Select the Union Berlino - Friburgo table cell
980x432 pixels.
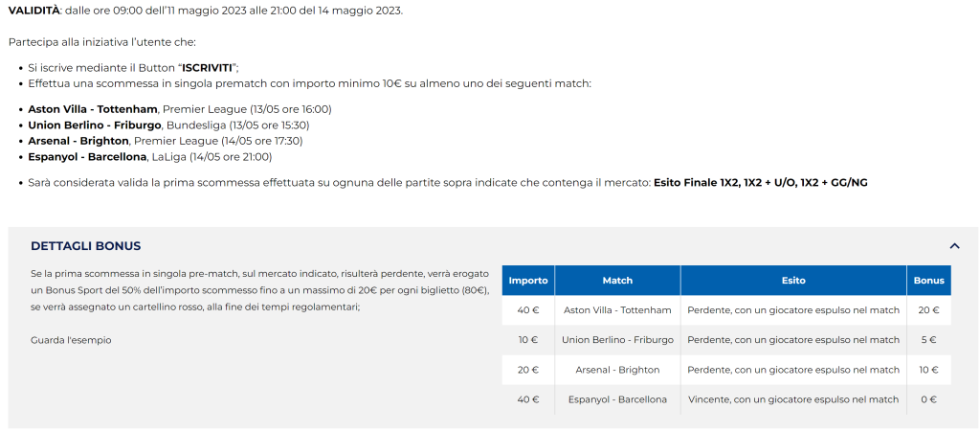pyautogui.click(x=617, y=340)
